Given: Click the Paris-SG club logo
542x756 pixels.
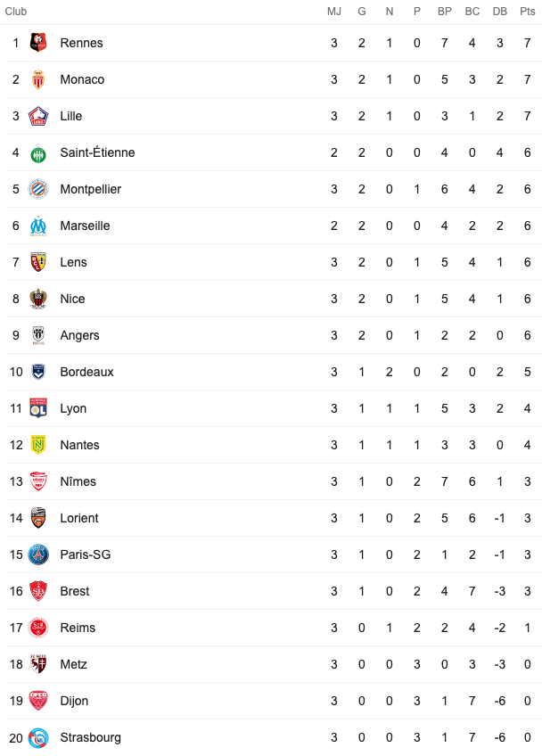Looking at the screenshot, I should pyautogui.click(x=38, y=555).
